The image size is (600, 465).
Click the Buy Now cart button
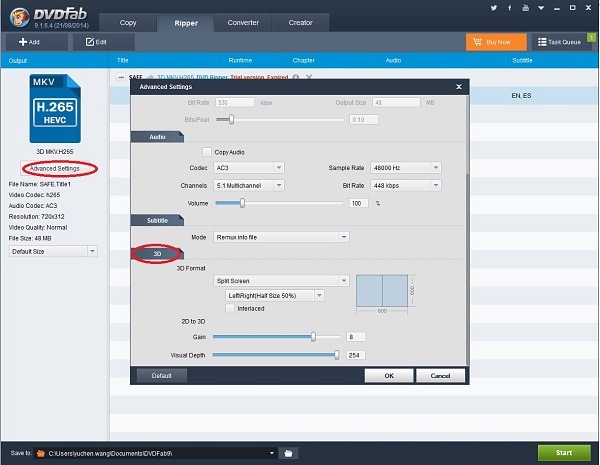click(x=496, y=42)
